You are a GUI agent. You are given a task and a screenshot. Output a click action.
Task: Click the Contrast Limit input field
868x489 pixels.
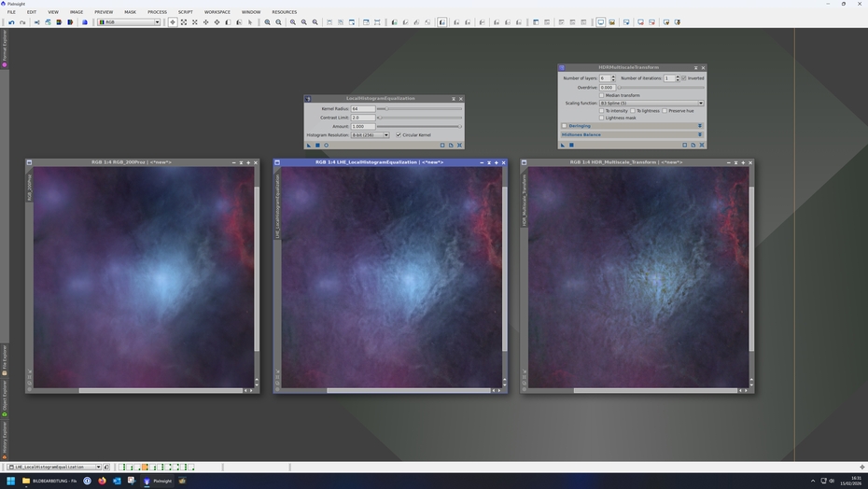(x=362, y=118)
